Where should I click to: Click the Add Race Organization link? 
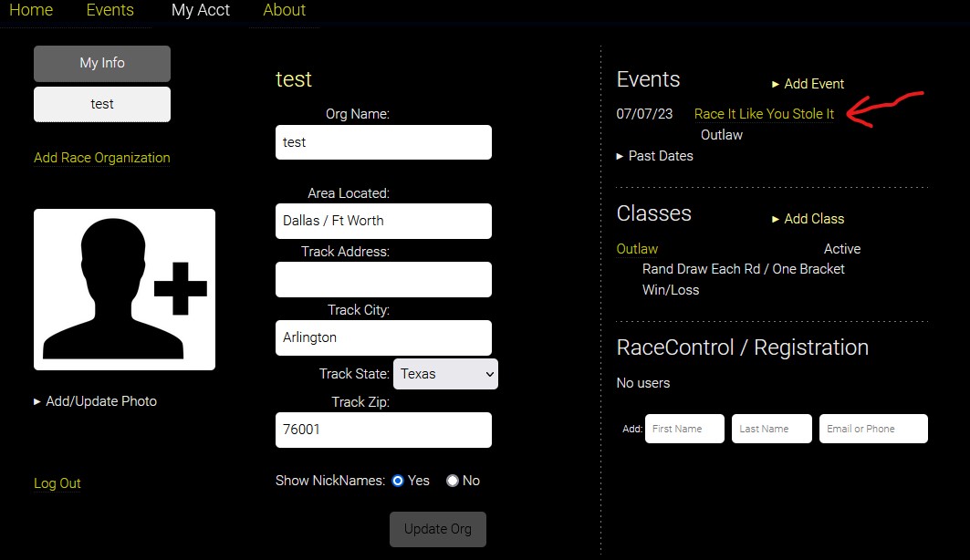pos(102,158)
